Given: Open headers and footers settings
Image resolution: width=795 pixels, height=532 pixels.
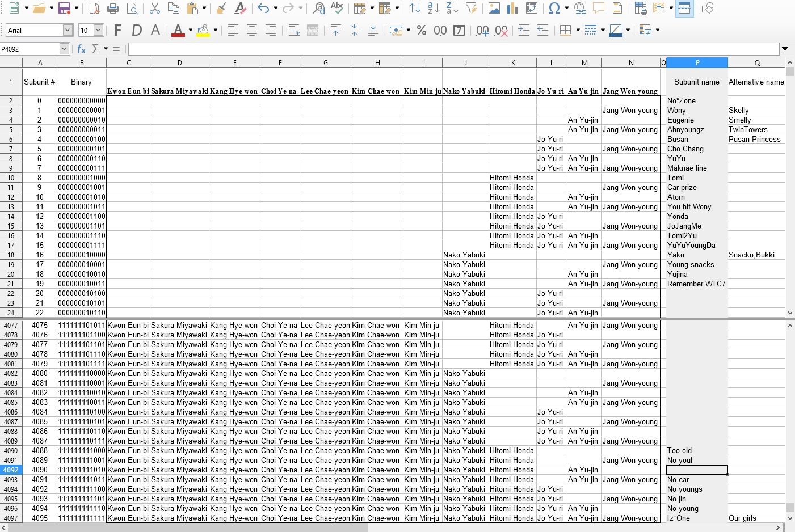Looking at the screenshot, I should pos(617,8).
